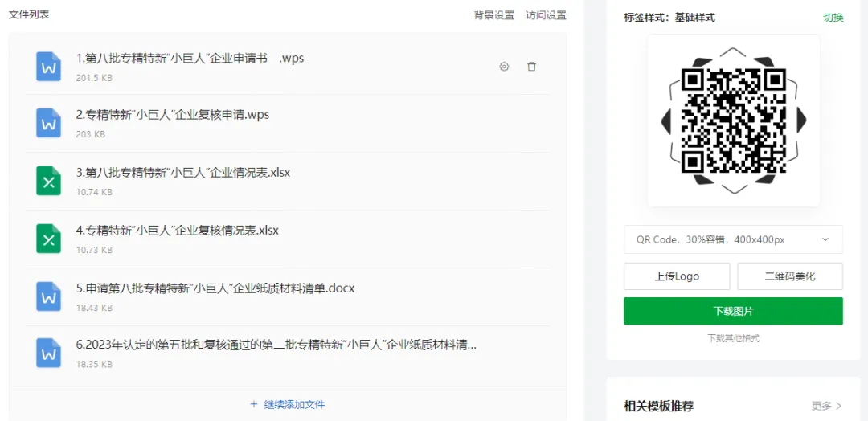Select file name 3.第八批专精特新"小巨人"企业情况表.xlsx
The image size is (868, 421).
pyautogui.click(x=183, y=173)
